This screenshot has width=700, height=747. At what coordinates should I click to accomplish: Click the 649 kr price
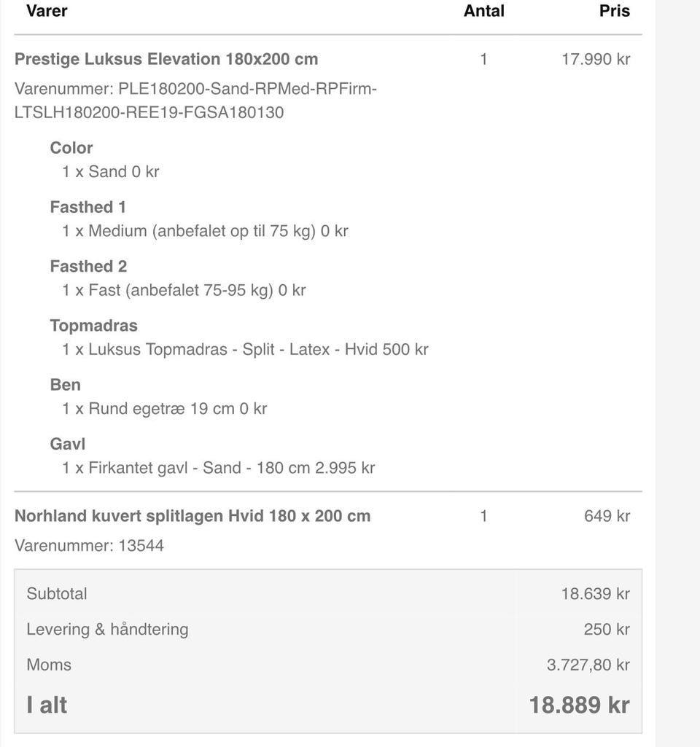point(607,516)
